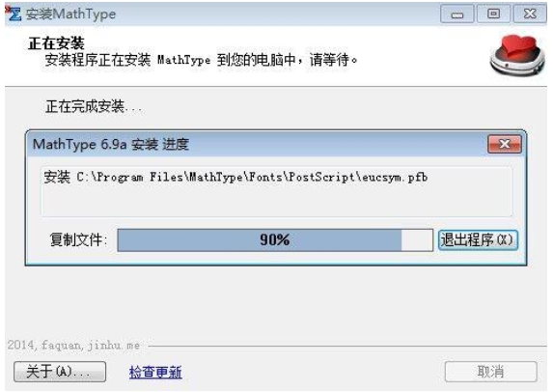553x392 pixels.
Task: Click the greyed-out 取消 button
Action: pyautogui.click(x=490, y=372)
